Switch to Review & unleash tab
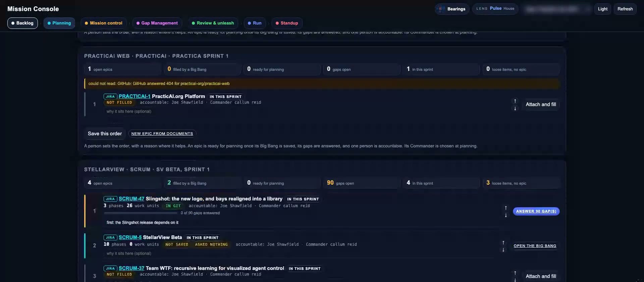This screenshot has width=644, height=282. [x=213, y=23]
